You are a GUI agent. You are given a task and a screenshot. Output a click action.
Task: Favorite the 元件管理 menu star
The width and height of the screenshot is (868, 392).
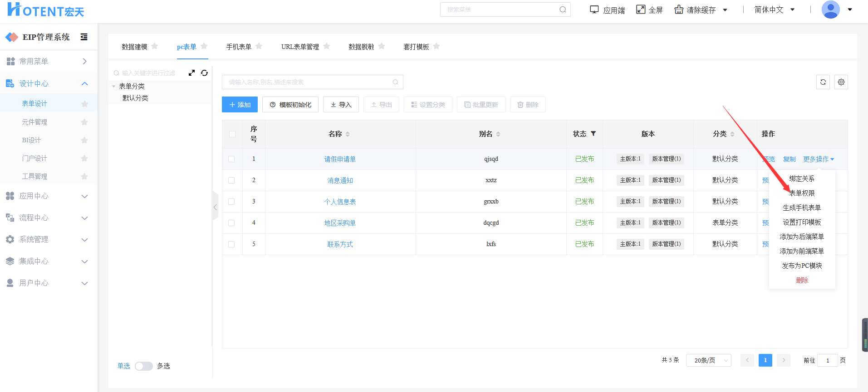(84, 122)
